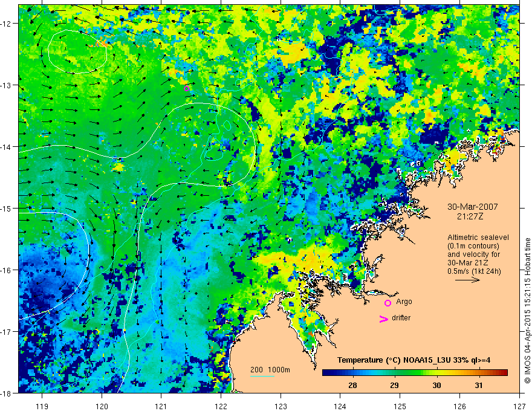
Task: Click the magenta Argo circle in legend
Action: [388, 303]
